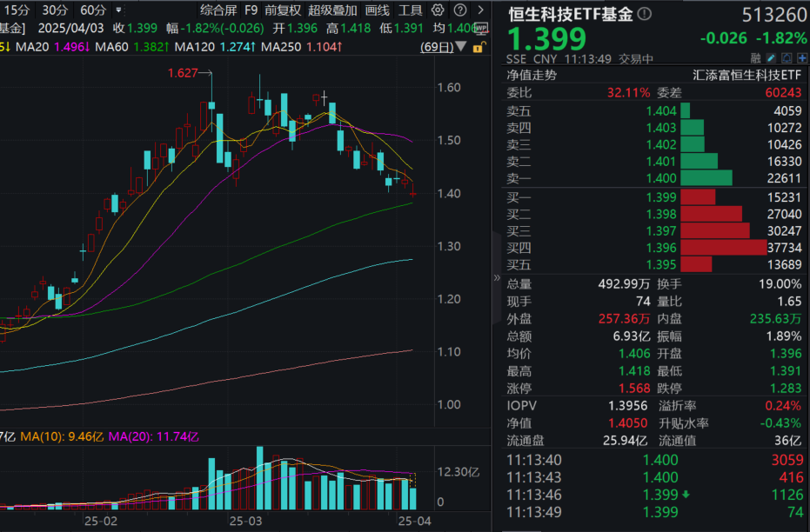
Task: Click the 融 margin trading marker
Action: coord(756,57)
